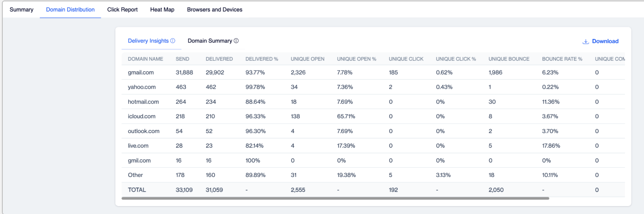Click the DOMAIN NAME column header
This screenshot has height=214, width=644.
click(x=145, y=59)
